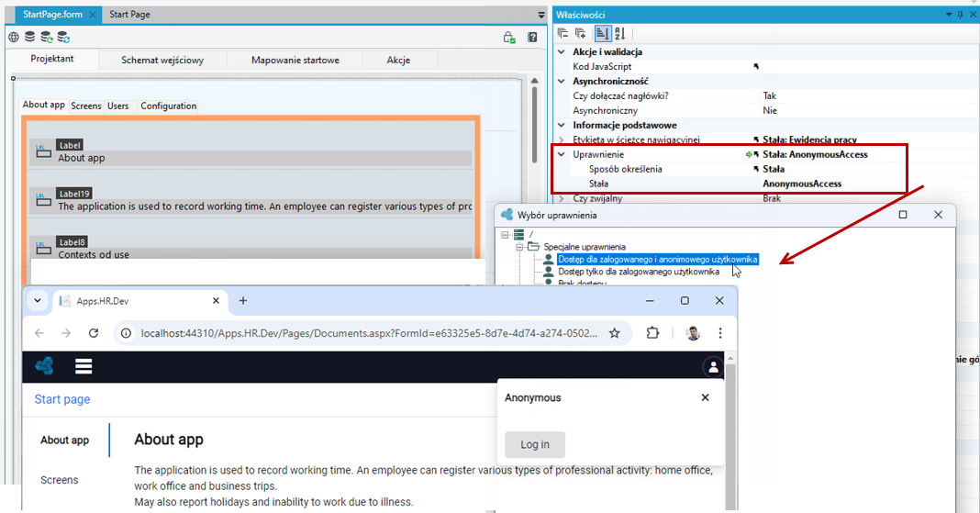Open the Mapowanie startowe tab

pyautogui.click(x=295, y=60)
